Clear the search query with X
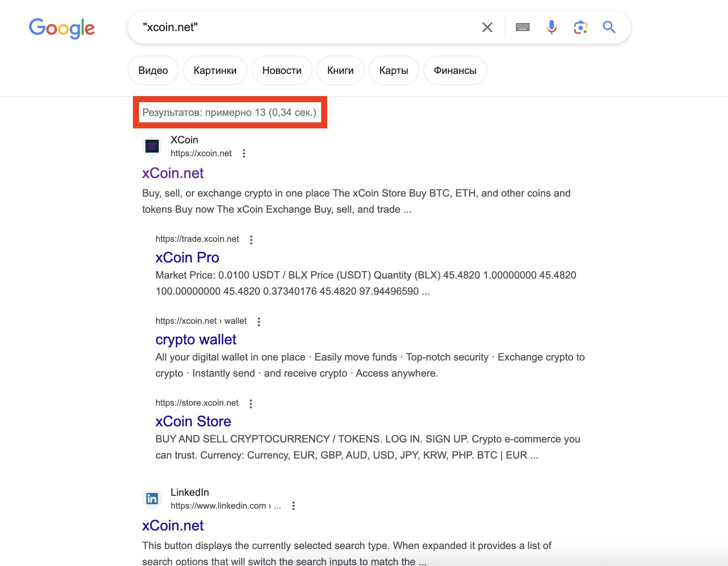 tap(487, 27)
